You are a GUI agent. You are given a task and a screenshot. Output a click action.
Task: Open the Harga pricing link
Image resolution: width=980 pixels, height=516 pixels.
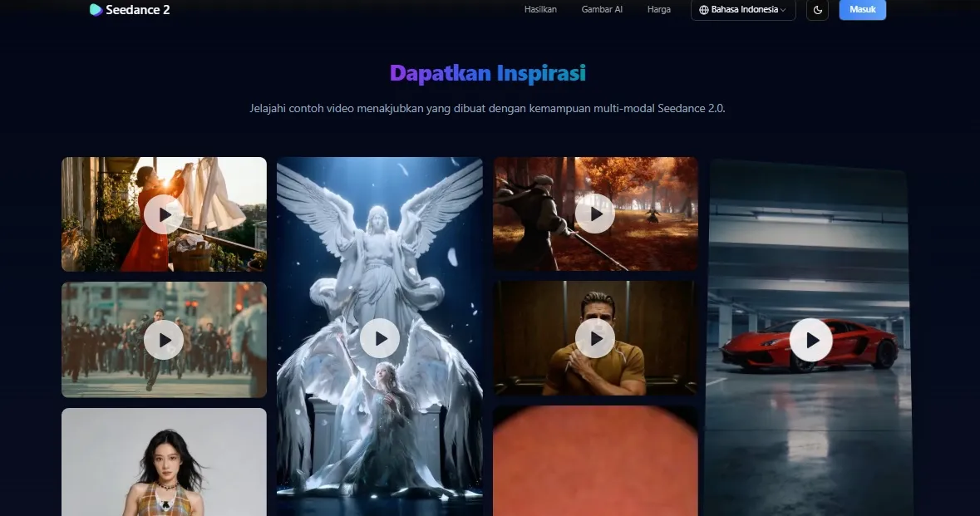click(658, 10)
